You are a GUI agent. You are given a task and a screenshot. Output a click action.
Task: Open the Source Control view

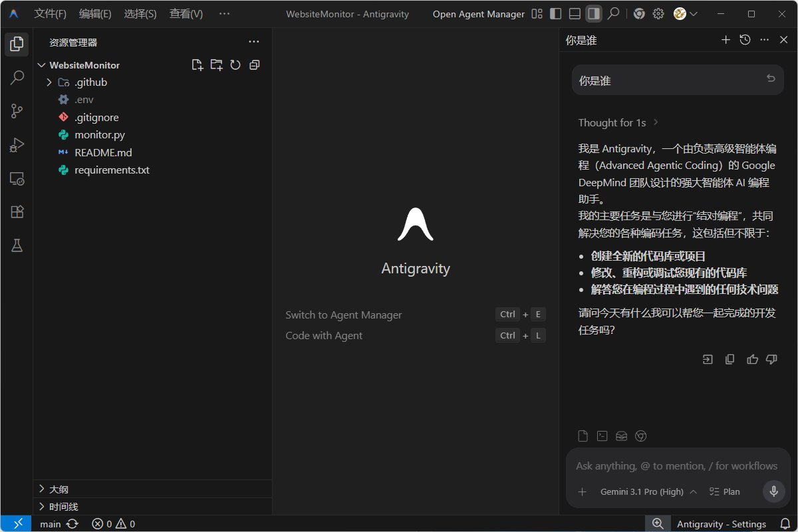(x=17, y=111)
